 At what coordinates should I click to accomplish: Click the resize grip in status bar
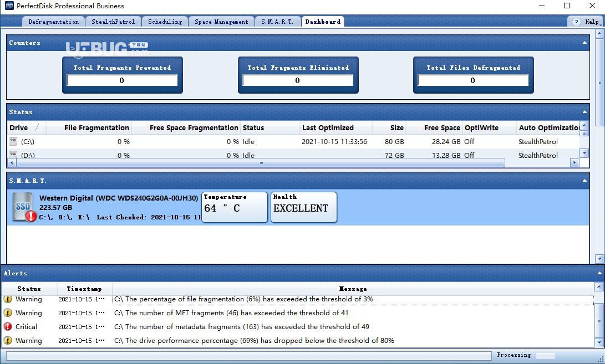[x=600, y=359]
